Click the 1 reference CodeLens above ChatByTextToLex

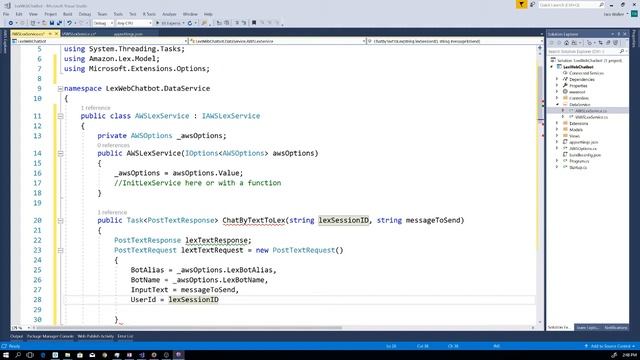point(112,212)
